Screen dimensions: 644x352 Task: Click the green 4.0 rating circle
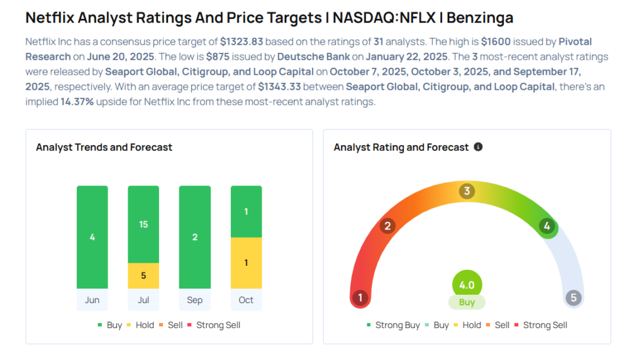pos(467,285)
